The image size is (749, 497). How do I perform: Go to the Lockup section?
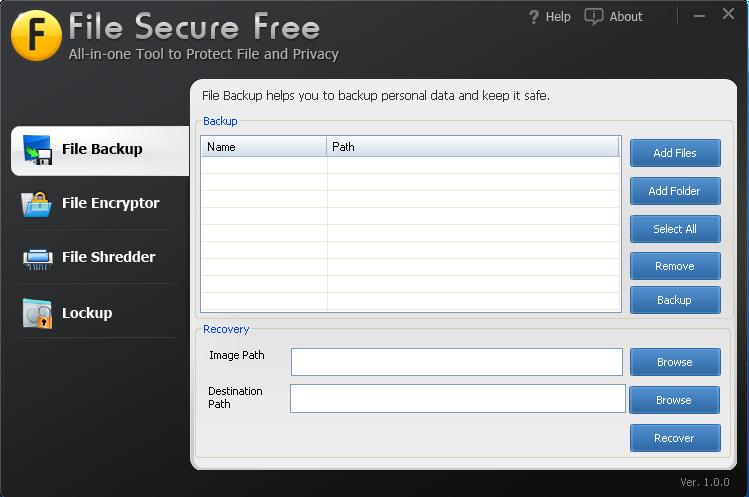(87, 313)
